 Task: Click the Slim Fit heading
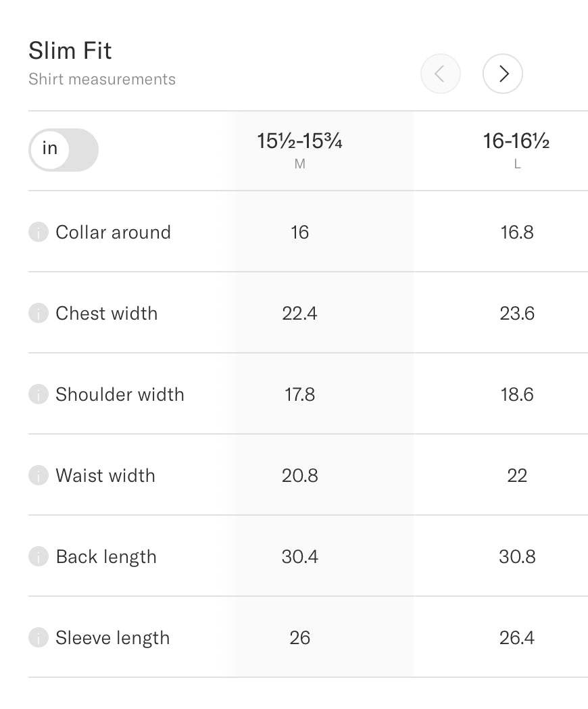(x=70, y=51)
